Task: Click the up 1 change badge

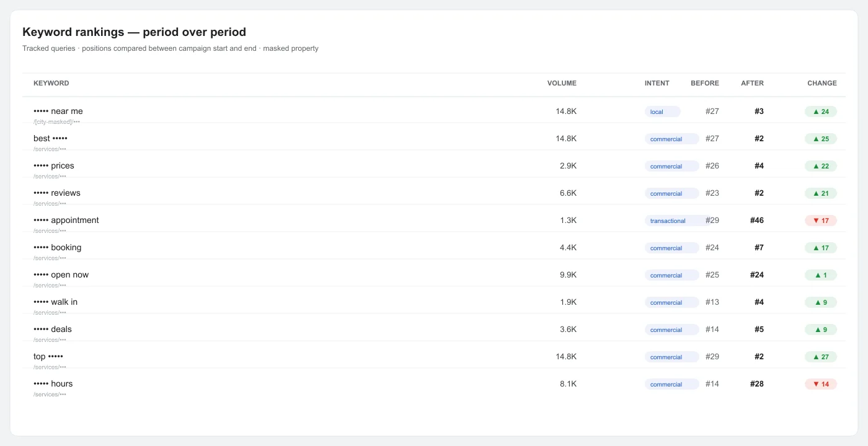Action: coord(821,275)
